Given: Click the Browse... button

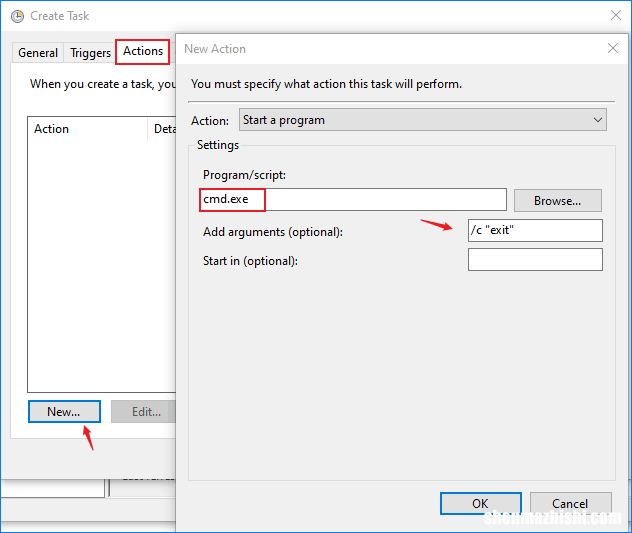Looking at the screenshot, I should tap(557, 200).
